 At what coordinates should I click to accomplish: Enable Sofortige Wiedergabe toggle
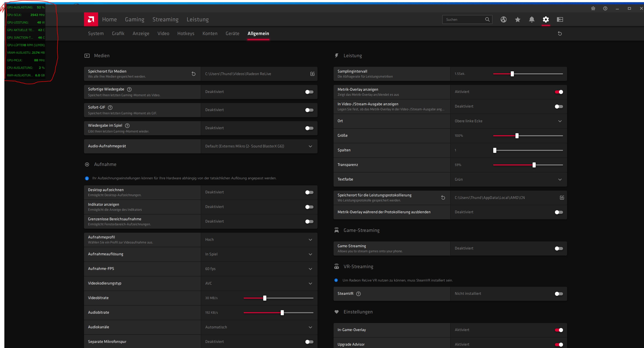309,92
